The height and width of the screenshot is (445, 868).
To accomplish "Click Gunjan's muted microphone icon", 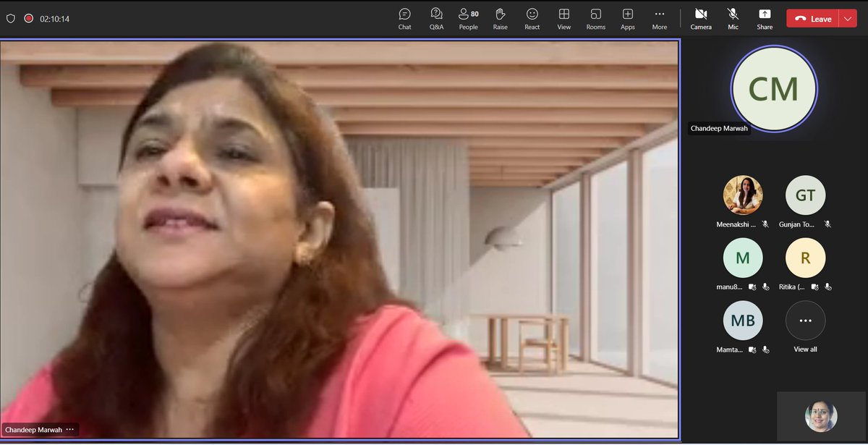I will point(827,224).
